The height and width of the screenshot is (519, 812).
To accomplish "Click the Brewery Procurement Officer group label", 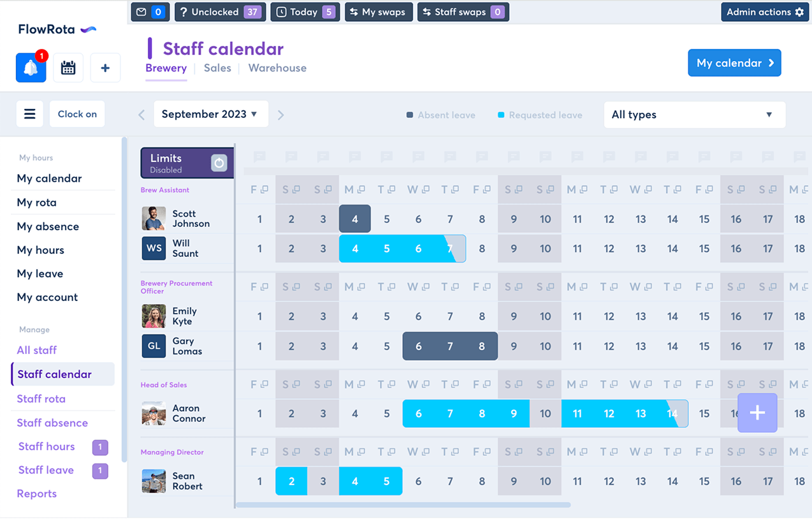I will 177,287.
